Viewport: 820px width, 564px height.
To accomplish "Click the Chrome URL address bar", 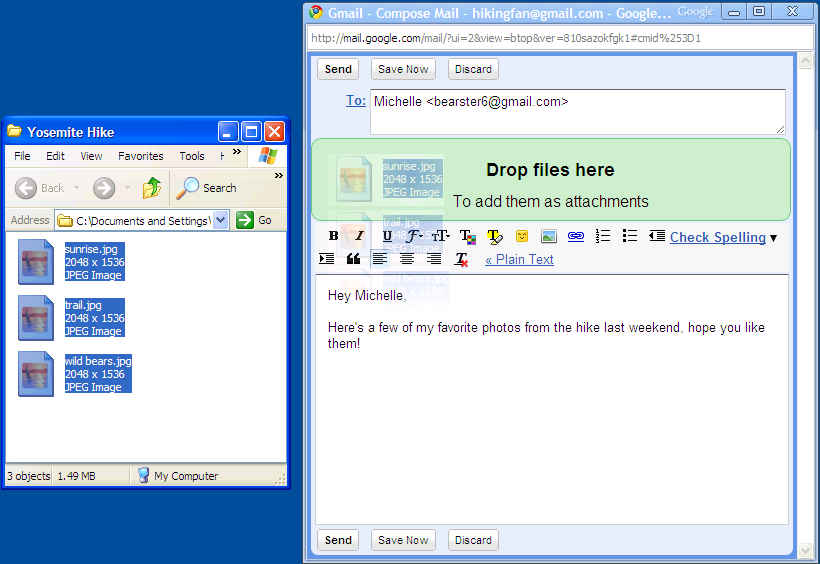I will pyautogui.click(x=560, y=38).
